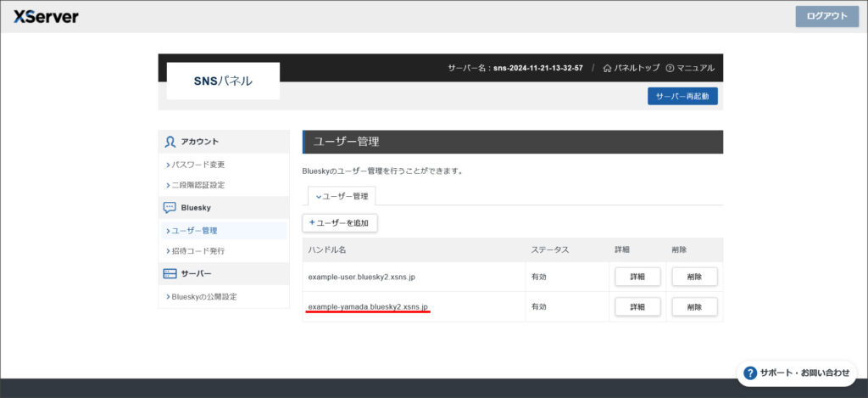Delete the example-user.bluesky2.xsns.jp handle
The height and width of the screenshot is (398, 868).
(x=694, y=277)
